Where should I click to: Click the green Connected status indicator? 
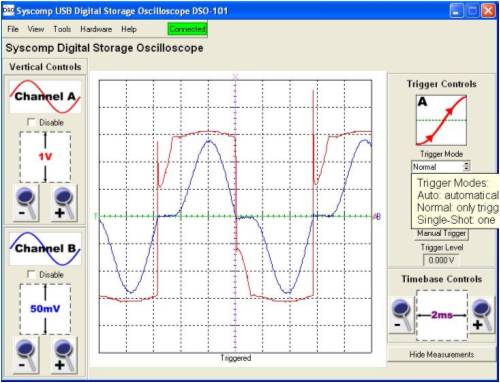[x=187, y=29]
